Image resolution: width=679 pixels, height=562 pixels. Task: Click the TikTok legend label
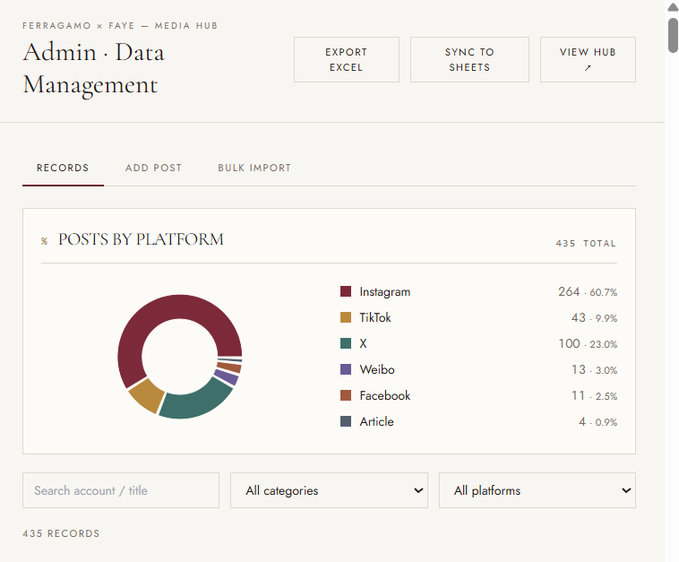click(x=375, y=318)
